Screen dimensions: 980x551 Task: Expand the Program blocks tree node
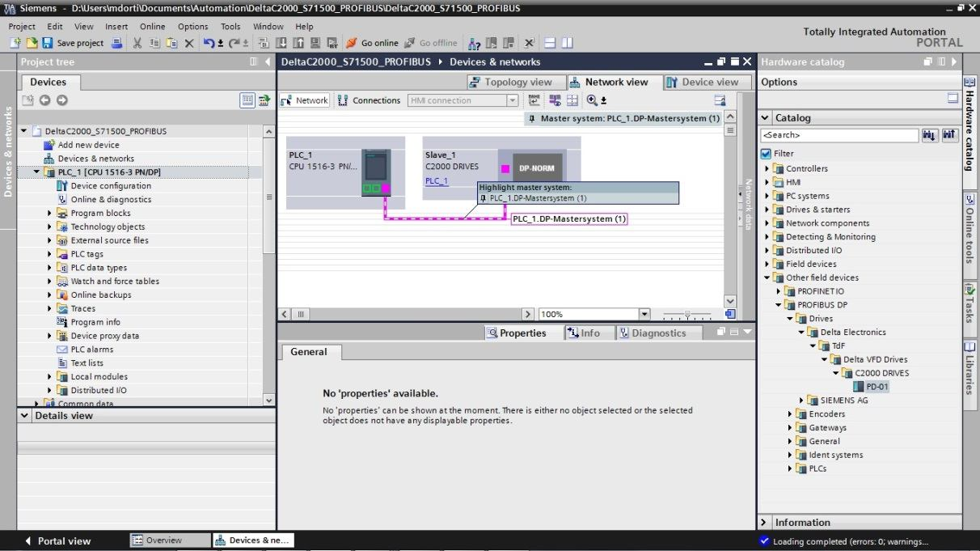point(49,213)
